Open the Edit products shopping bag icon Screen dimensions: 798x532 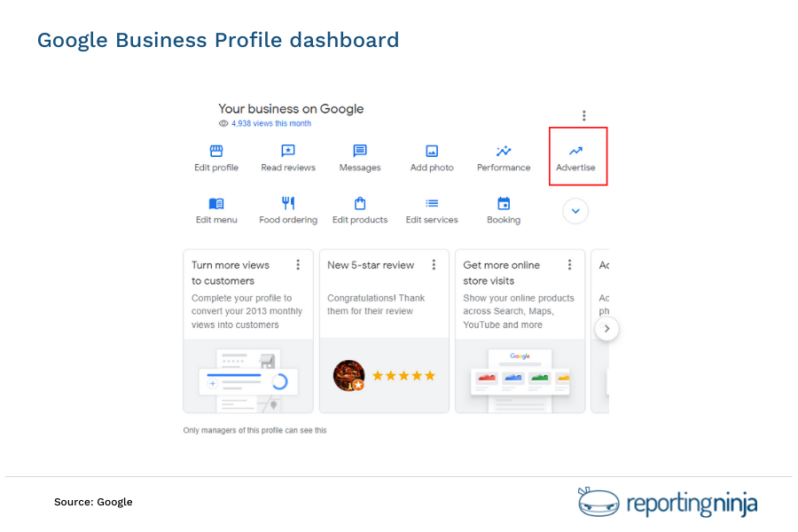tap(360, 203)
